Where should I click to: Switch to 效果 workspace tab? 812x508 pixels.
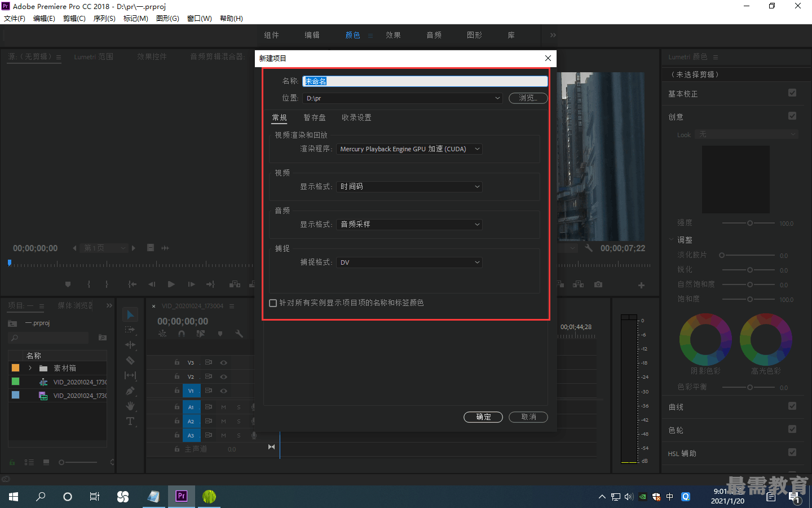393,35
